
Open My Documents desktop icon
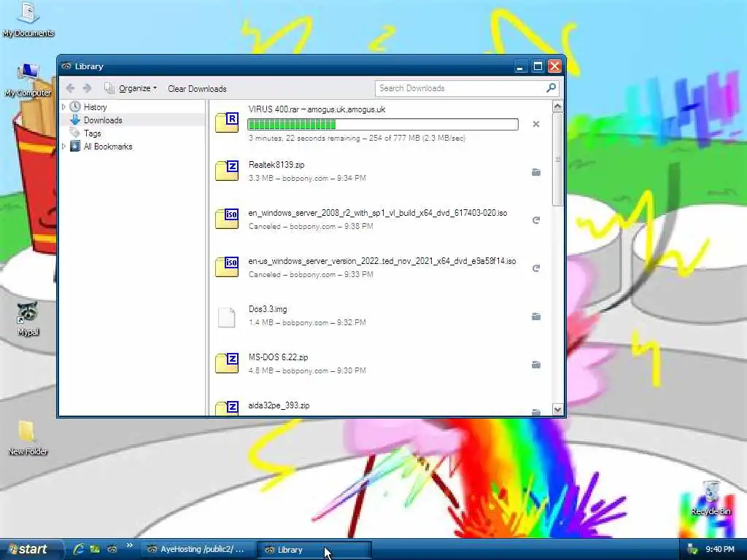(28, 19)
